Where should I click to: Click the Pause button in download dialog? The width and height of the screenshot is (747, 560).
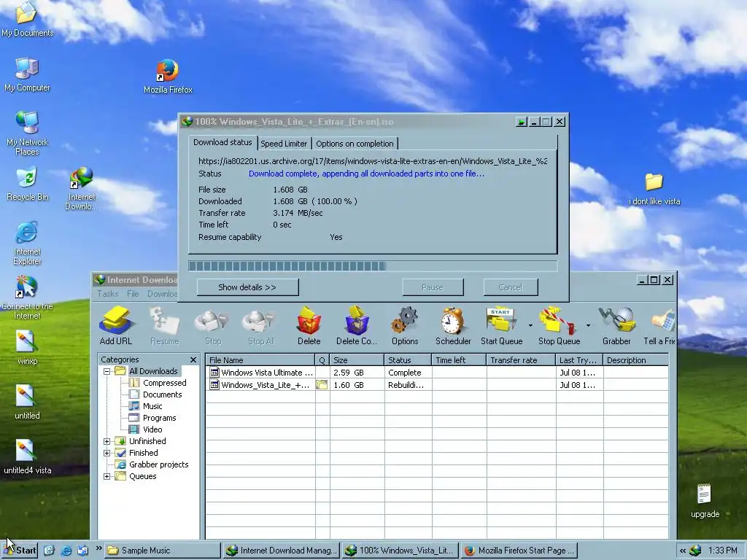(x=433, y=287)
